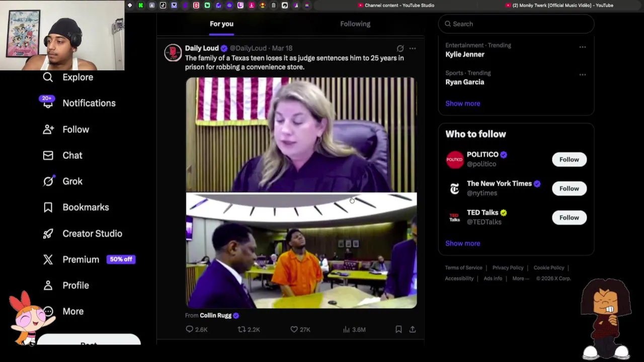Open the Ryan Garcia trending topic

[x=464, y=82]
